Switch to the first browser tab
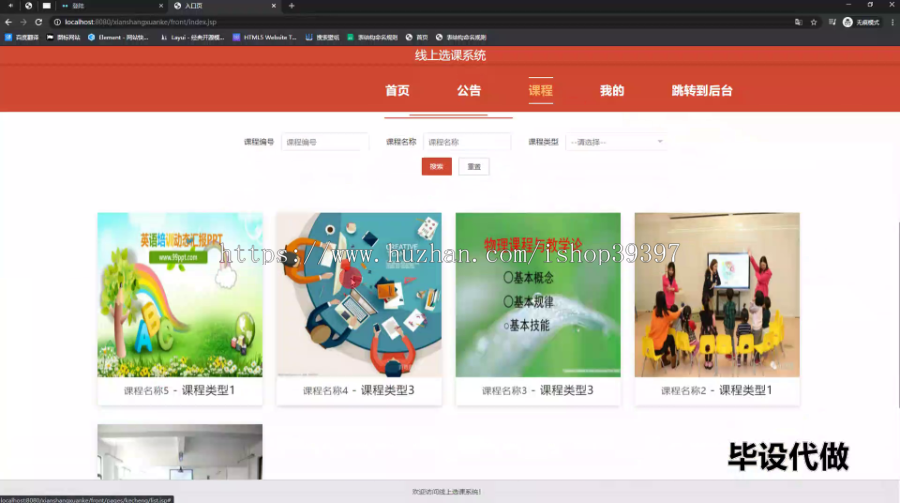 [112, 6]
